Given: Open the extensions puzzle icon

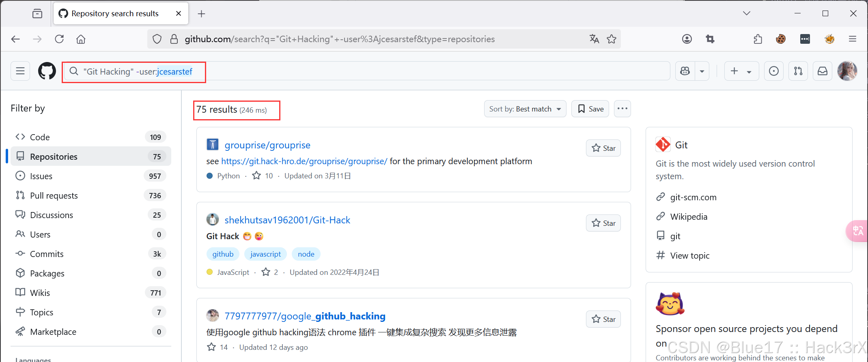Looking at the screenshot, I should (758, 39).
